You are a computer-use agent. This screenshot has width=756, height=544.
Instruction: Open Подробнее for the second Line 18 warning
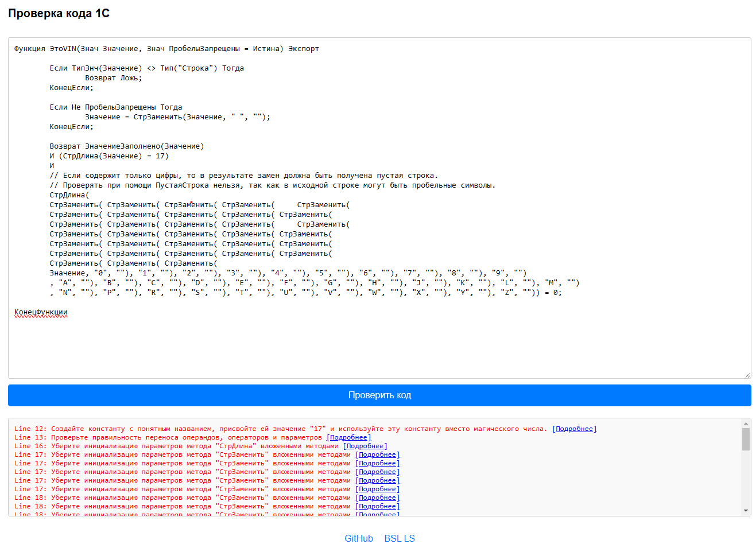click(377, 506)
